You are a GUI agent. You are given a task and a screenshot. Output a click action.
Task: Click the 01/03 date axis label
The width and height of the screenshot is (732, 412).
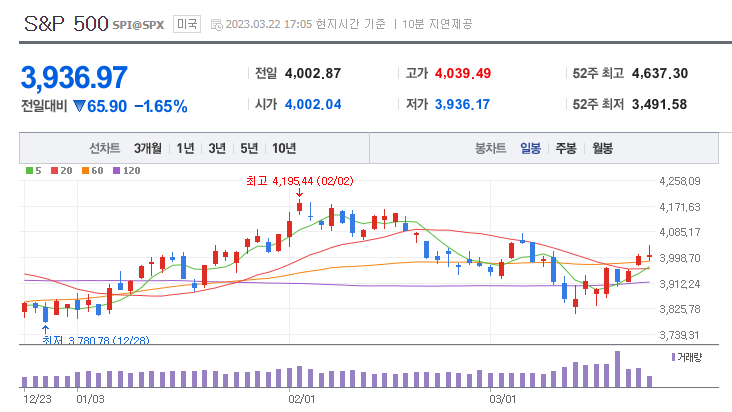90,399
